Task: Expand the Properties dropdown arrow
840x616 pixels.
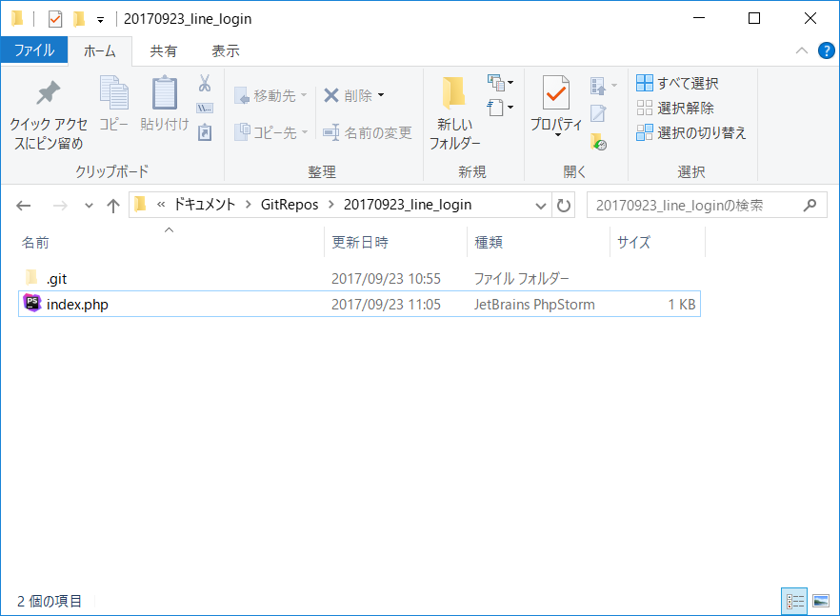Action: tap(557, 134)
